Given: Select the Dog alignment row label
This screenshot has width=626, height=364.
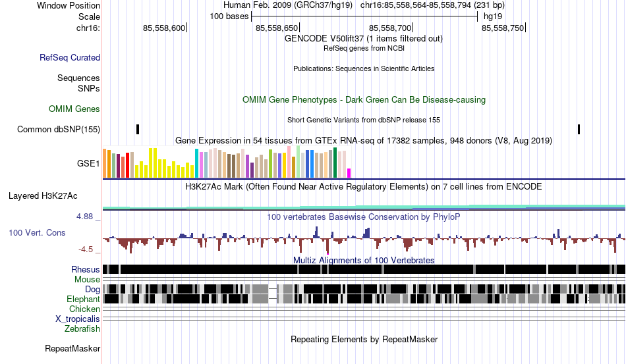Looking at the screenshot, I should tap(92, 289).
